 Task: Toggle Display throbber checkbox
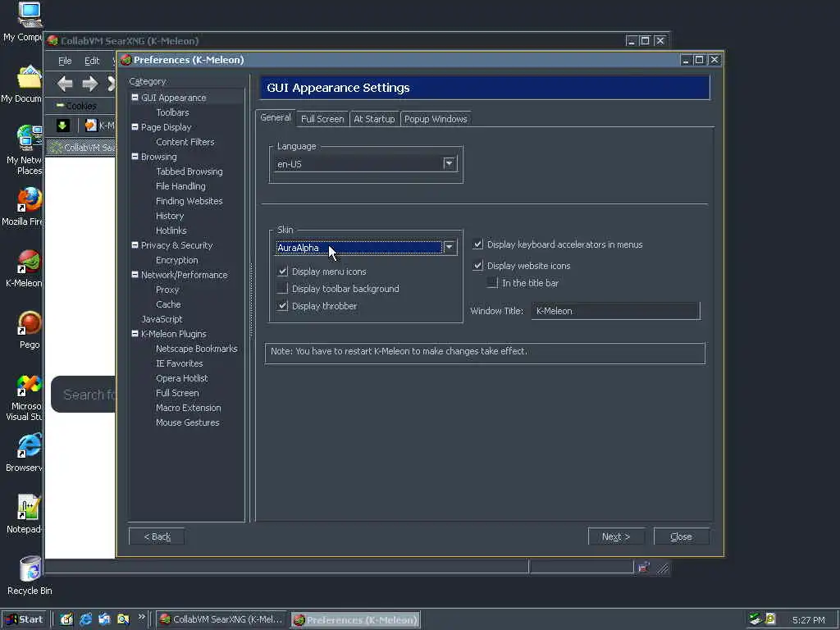click(282, 306)
